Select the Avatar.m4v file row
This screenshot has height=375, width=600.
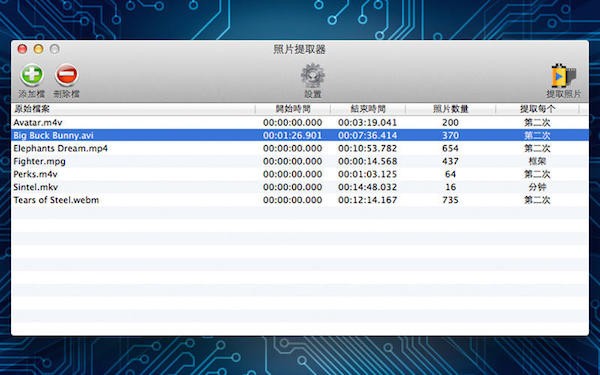coord(300,122)
